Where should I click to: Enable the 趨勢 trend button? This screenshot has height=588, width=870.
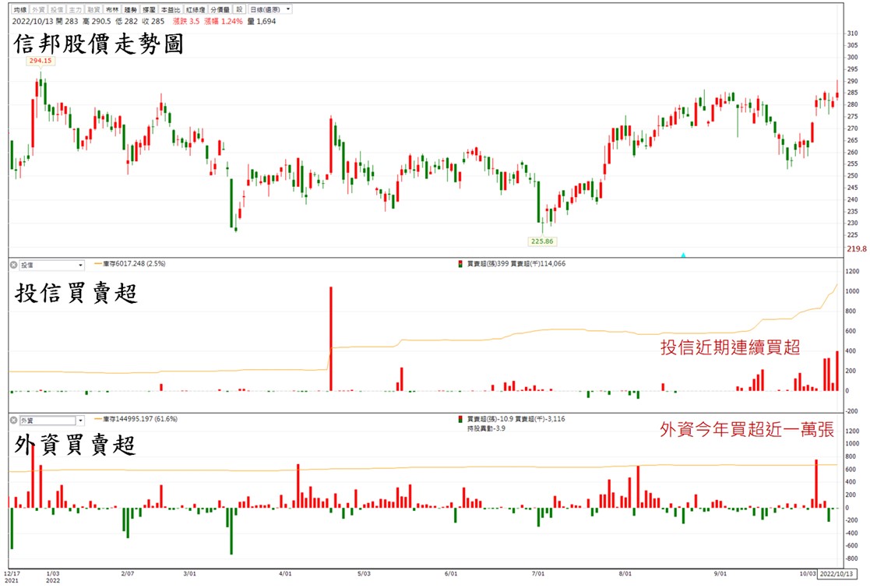(130, 9)
